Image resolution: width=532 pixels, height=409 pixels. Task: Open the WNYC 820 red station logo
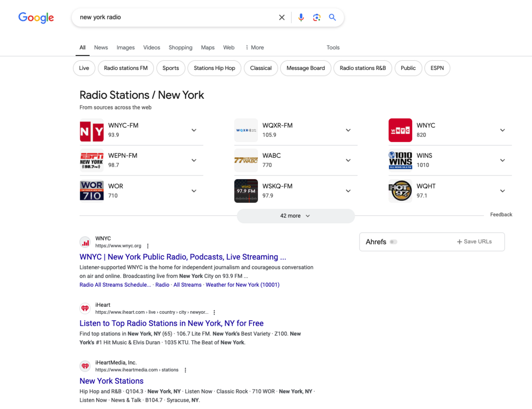click(400, 130)
